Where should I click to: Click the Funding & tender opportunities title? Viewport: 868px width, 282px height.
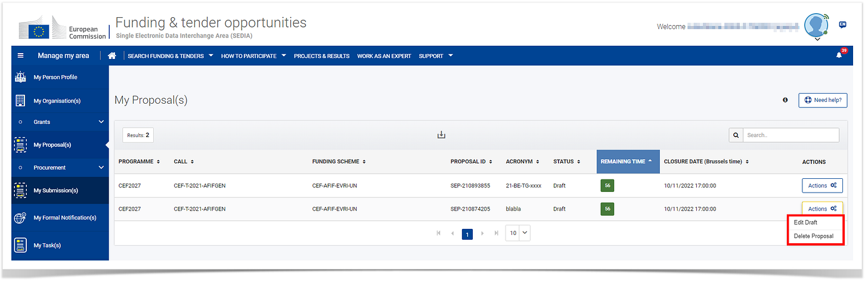[x=211, y=23]
